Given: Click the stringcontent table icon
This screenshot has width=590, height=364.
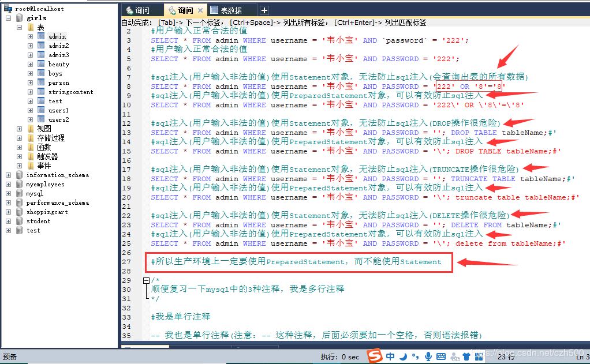Looking at the screenshot, I should [41, 92].
